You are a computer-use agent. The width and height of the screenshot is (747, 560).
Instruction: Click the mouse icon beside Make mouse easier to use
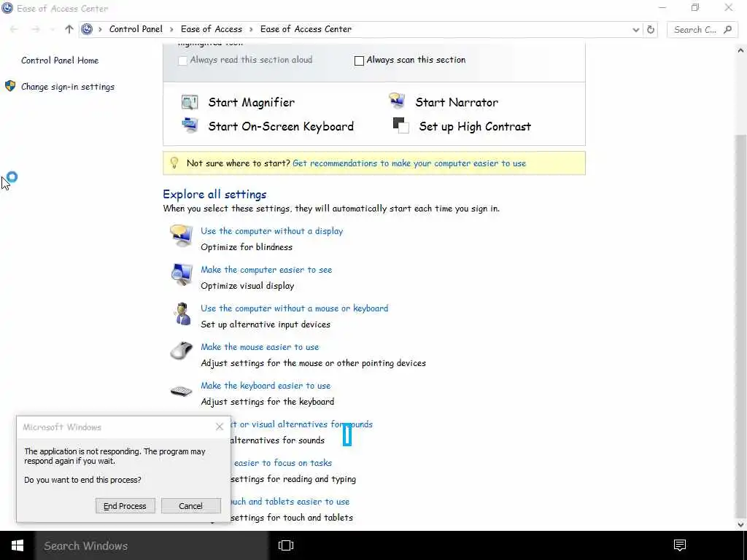coord(181,351)
